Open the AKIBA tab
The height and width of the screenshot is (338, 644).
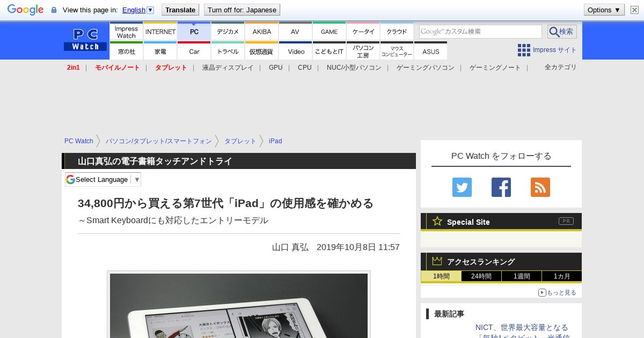262,31
